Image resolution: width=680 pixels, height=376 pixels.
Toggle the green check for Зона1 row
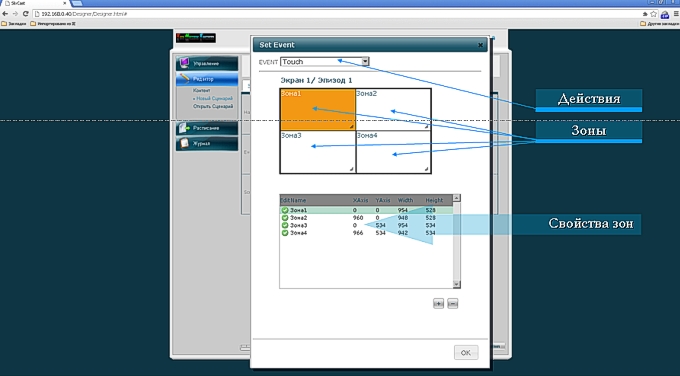click(285, 210)
